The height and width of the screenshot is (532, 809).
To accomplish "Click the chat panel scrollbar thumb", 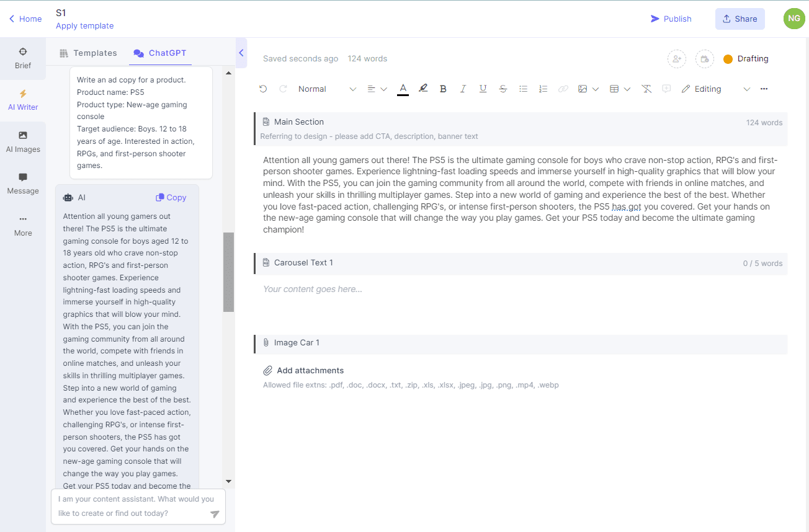I will point(228,272).
